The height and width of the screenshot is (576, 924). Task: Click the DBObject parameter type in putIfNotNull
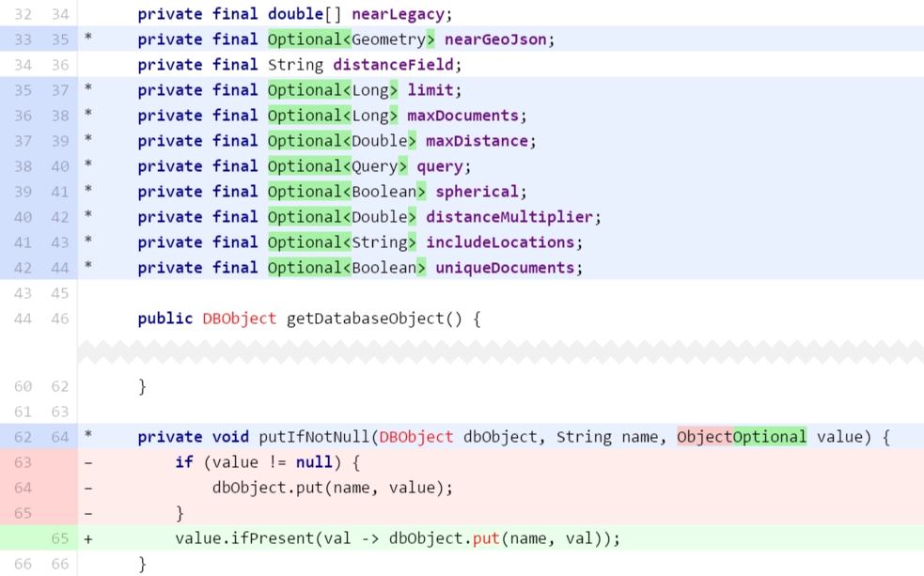[416, 437]
